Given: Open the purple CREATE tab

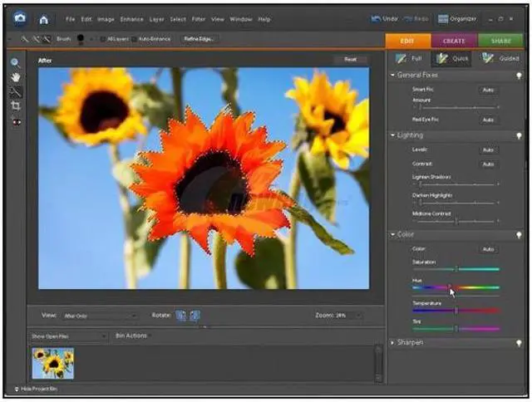Looking at the screenshot, I should tap(455, 41).
